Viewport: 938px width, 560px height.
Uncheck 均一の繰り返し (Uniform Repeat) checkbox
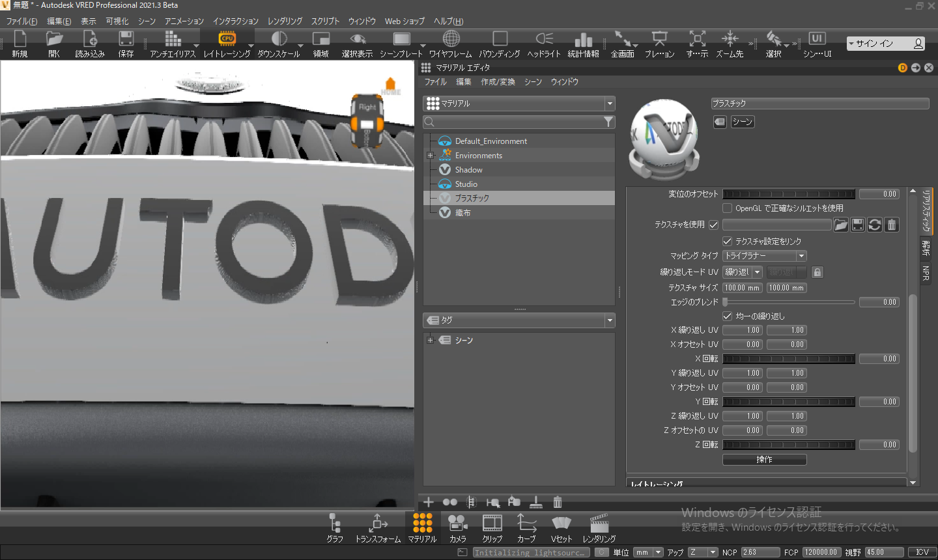727,316
